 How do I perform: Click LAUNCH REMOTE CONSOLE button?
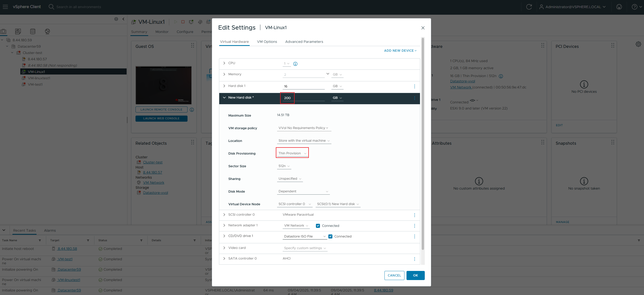pyautogui.click(x=161, y=110)
